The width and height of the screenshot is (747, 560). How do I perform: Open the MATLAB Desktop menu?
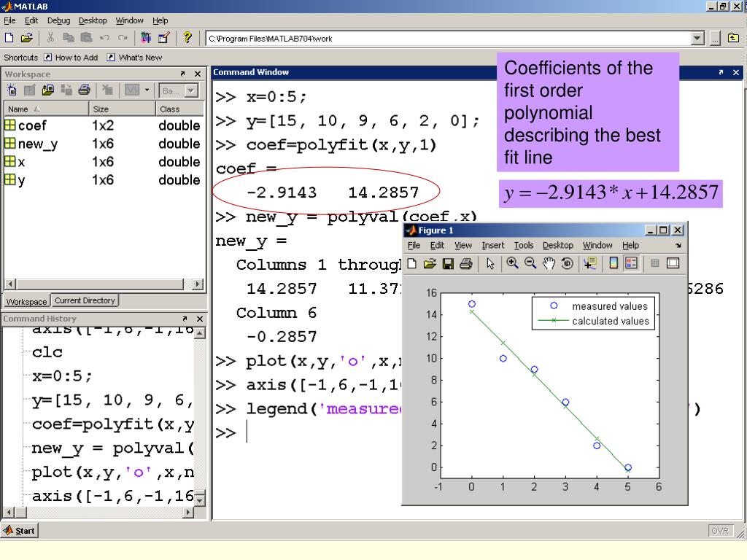(x=93, y=20)
